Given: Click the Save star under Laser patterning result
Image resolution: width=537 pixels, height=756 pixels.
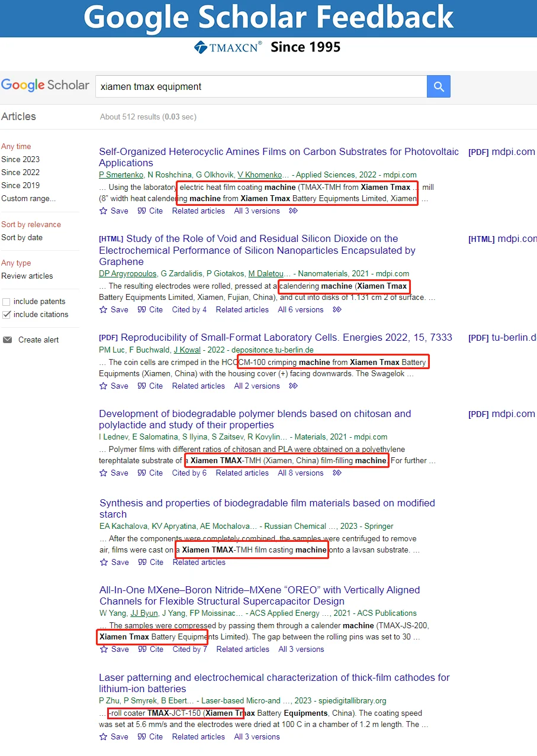Looking at the screenshot, I should pyautogui.click(x=103, y=736).
